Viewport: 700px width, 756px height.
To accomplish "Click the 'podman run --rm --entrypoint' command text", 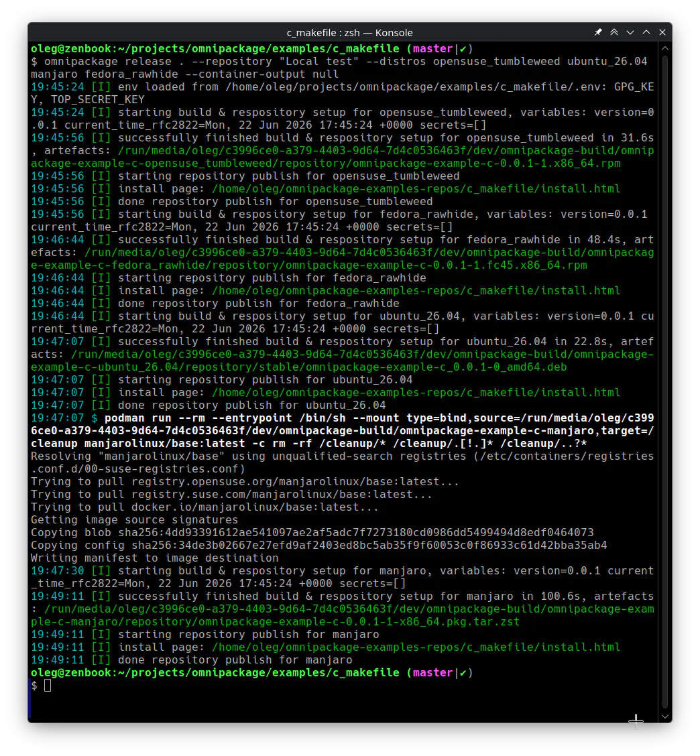I will [198, 418].
